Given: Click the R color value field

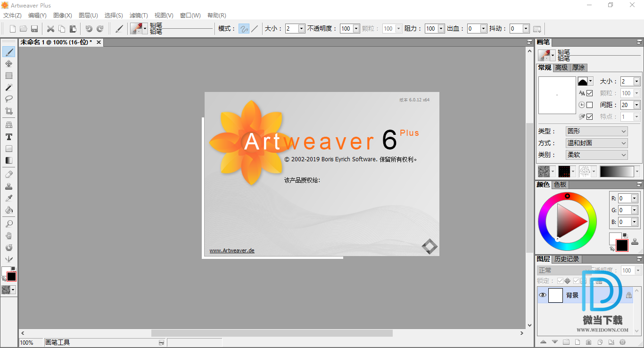Looking at the screenshot, I should pos(625,199).
